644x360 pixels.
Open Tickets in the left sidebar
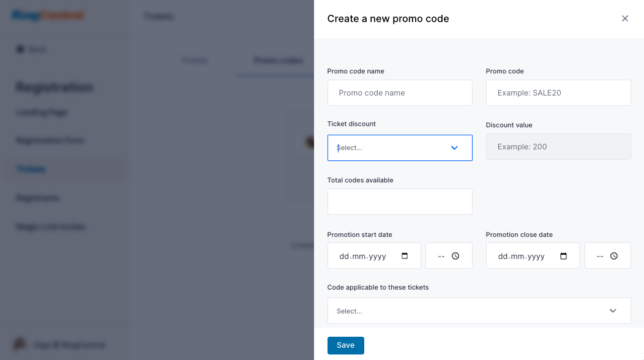(x=31, y=169)
